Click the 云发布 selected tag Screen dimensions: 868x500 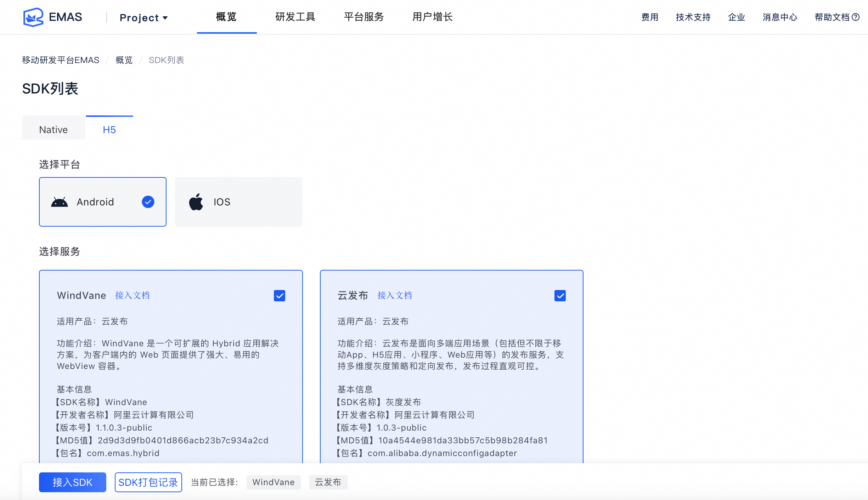point(328,482)
